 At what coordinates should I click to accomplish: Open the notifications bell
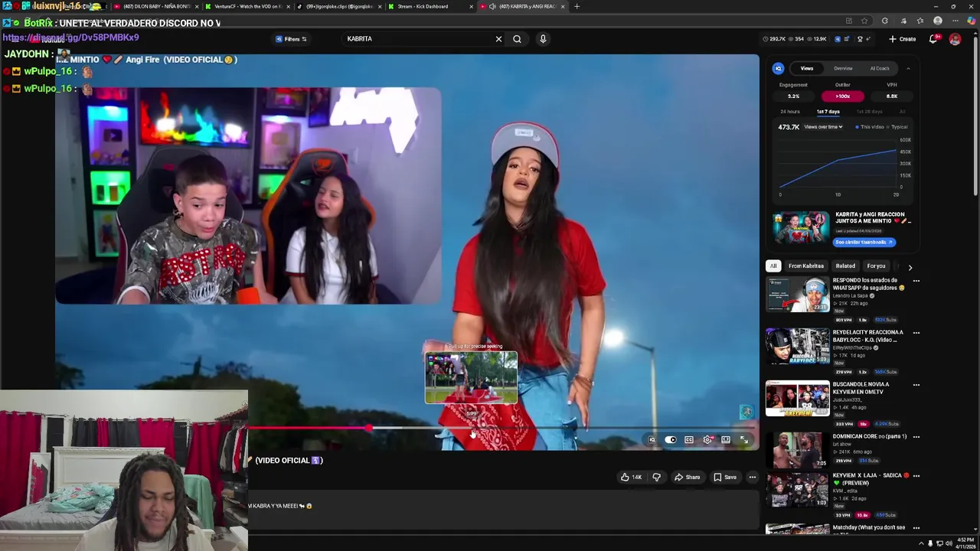[x=933, y=39]
